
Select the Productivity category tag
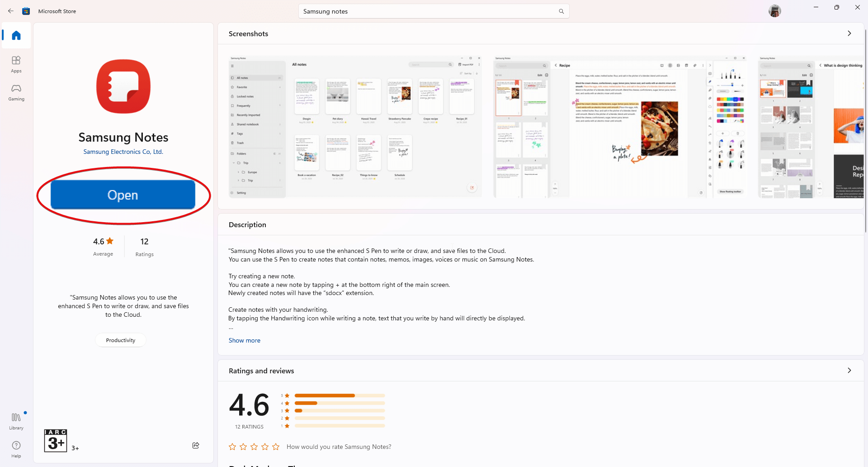pos(120,340)
